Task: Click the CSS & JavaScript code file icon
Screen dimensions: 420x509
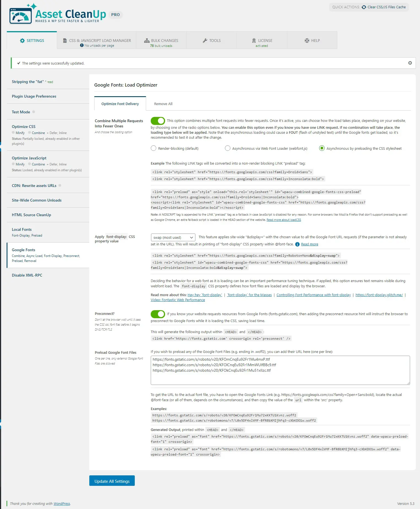Action: coord(65,41)
